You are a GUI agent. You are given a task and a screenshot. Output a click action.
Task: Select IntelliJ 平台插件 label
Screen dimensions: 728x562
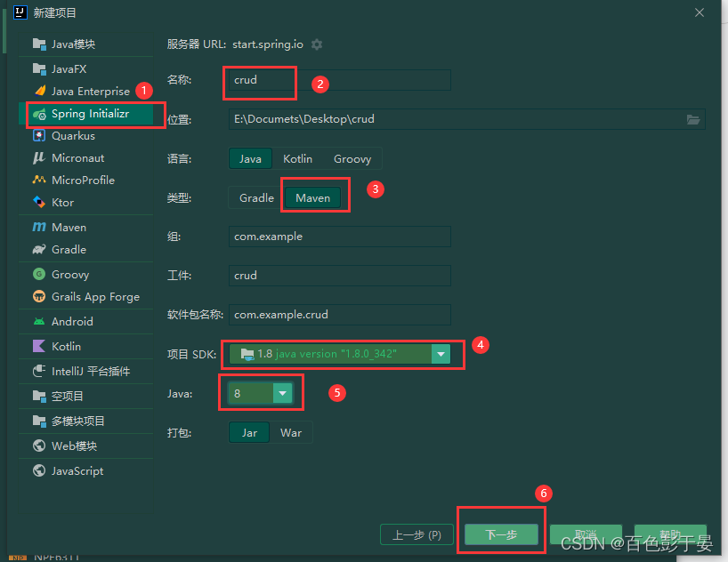pyautogui.click(x=91, y=372)
